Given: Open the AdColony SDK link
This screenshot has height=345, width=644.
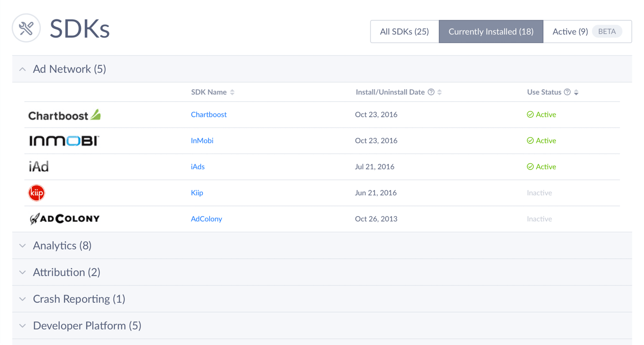Looking at the screenshot, I should tap(206, 219).
